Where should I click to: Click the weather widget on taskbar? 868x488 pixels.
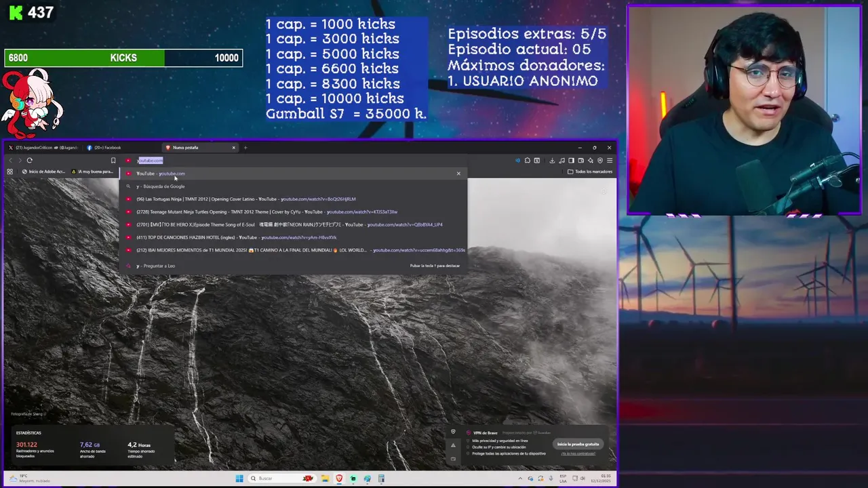pyautogui.click(x=29, y=479)
